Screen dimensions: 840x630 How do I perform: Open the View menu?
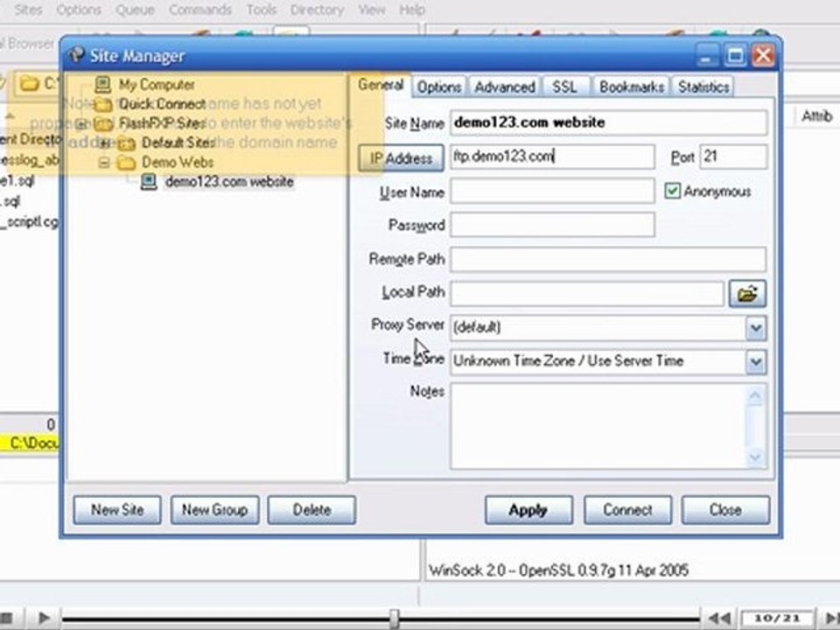click(372, 10)
